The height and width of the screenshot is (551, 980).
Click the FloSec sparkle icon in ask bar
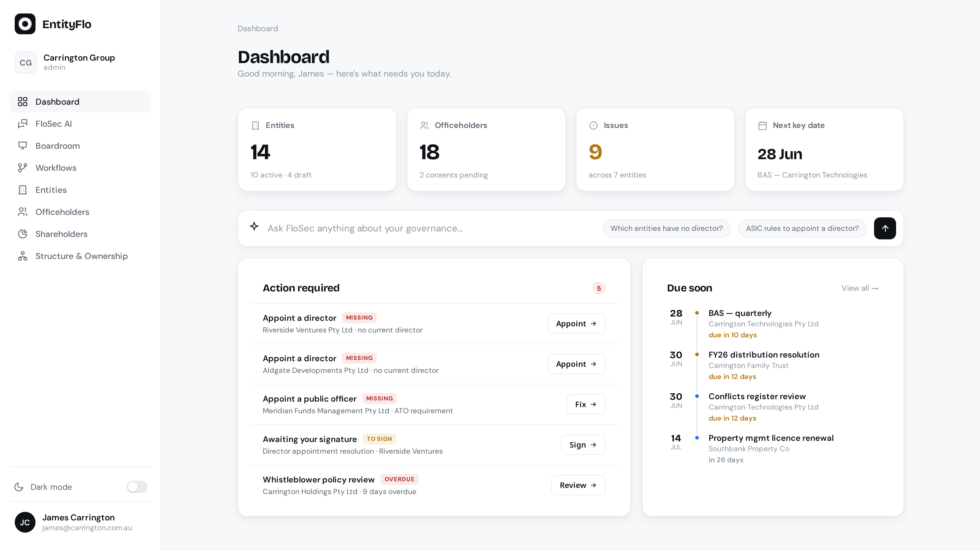(x=254, y=227)
